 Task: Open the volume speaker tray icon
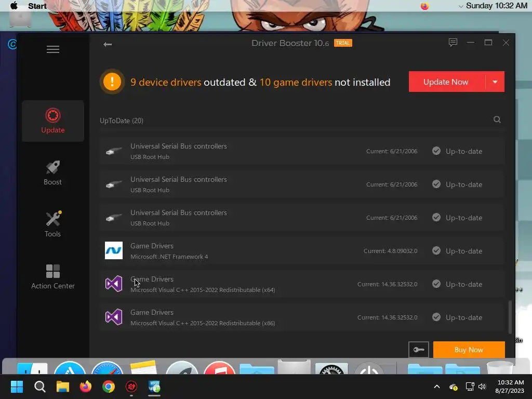point(482,387)
